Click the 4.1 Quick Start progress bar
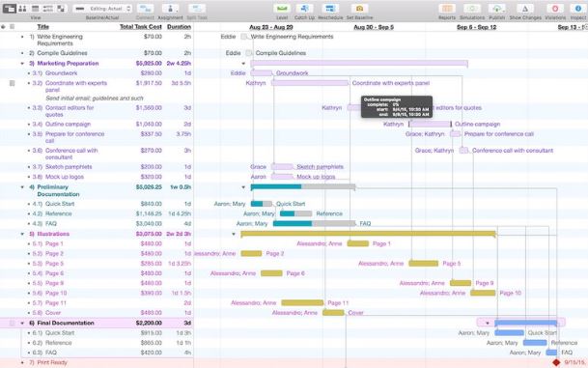588x368 pixels. click(x=262, y=204)
